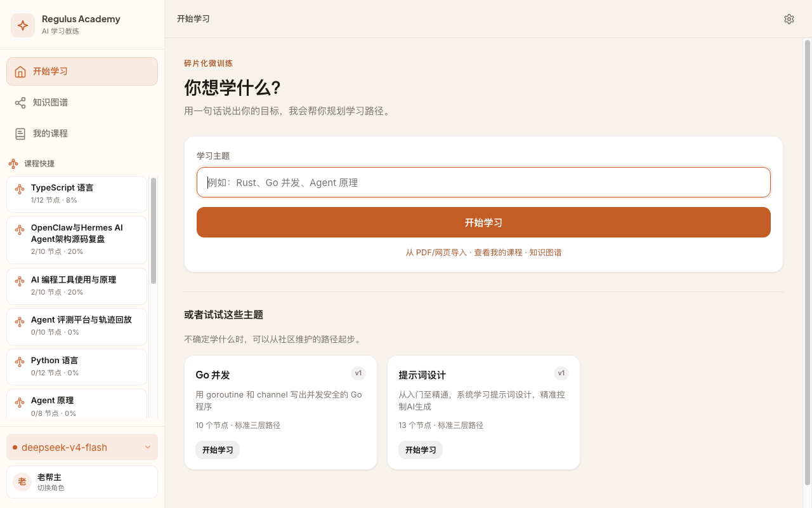Start learning on the Go 并发 card
The height and width of the screenshot is (508, 812).
click(218, 450)
